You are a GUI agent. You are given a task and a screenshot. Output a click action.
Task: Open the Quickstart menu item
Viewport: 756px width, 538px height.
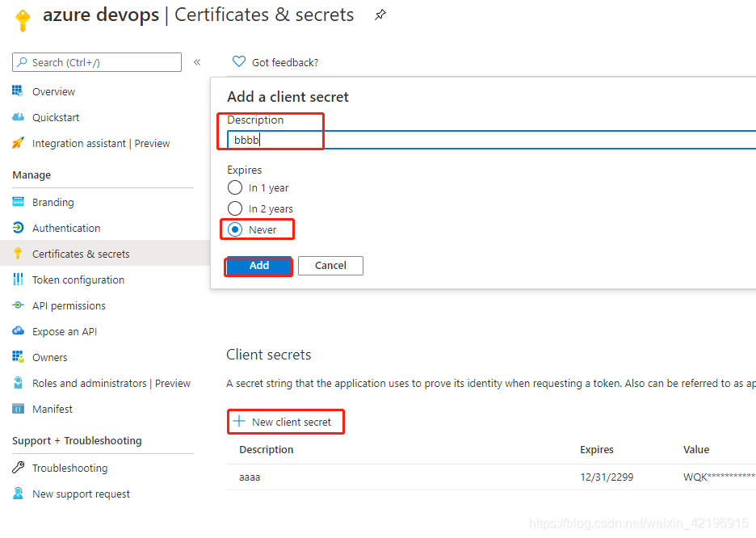click(56, 118)
